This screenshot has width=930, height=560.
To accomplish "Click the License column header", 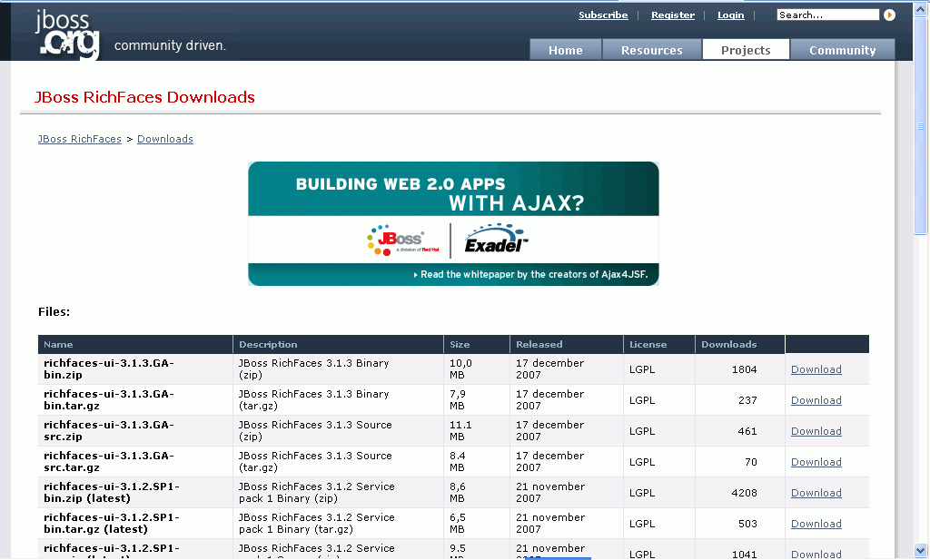I will click(x=659, y=344).
